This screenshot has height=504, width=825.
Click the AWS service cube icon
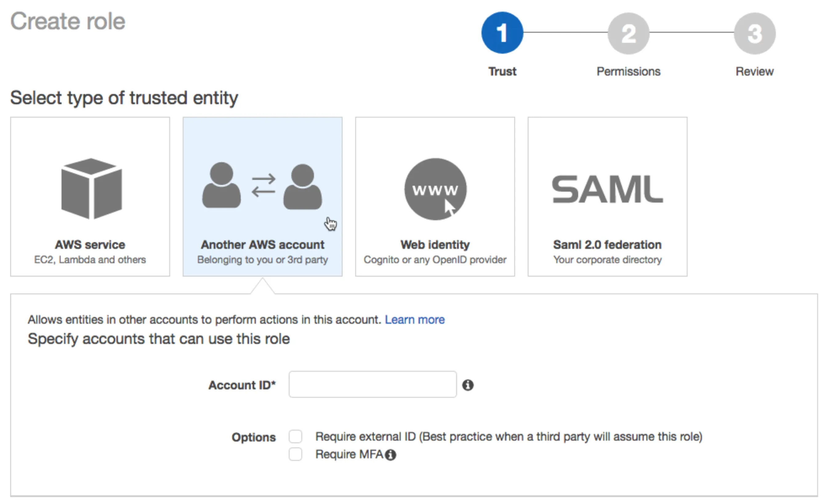pyautogui.click(x=91, y=188)
